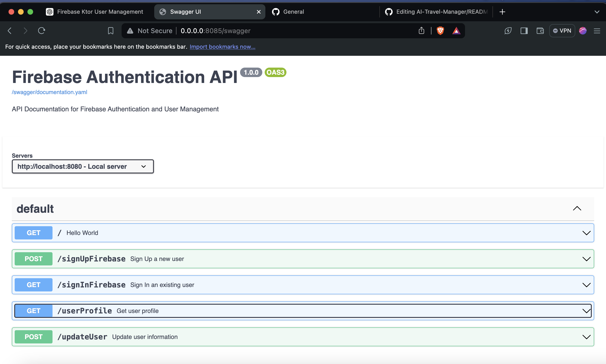Reload the Swagger page
Viewport: 606px width, 364px height.
41,31
